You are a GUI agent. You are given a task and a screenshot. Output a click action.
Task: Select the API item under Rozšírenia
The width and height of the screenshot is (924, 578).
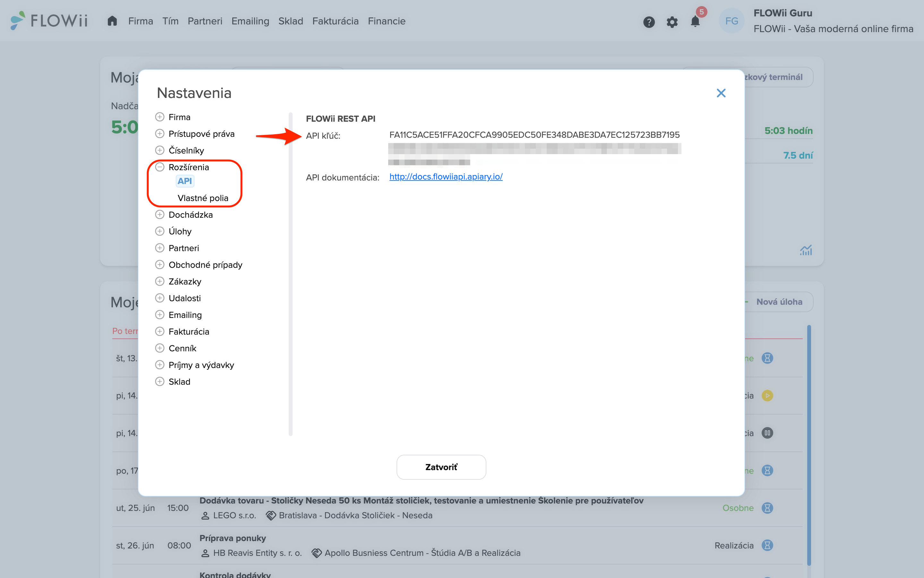pos(185,181)
